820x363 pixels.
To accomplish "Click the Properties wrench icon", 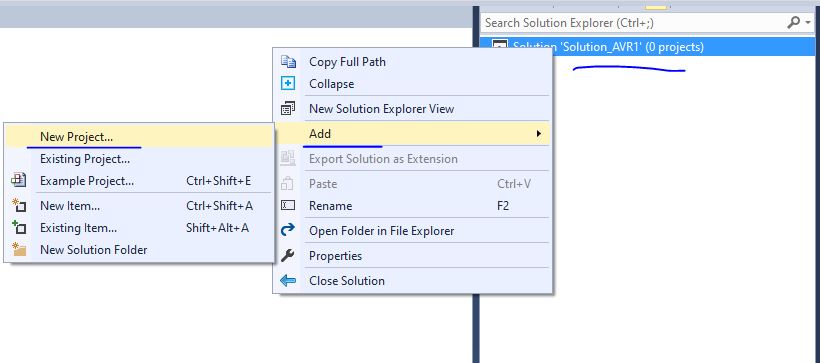I will point(288,255).
